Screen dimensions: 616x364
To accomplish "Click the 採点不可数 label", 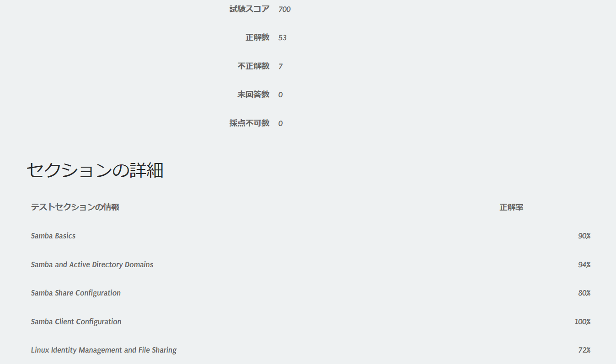I will (x=249, y=123).
